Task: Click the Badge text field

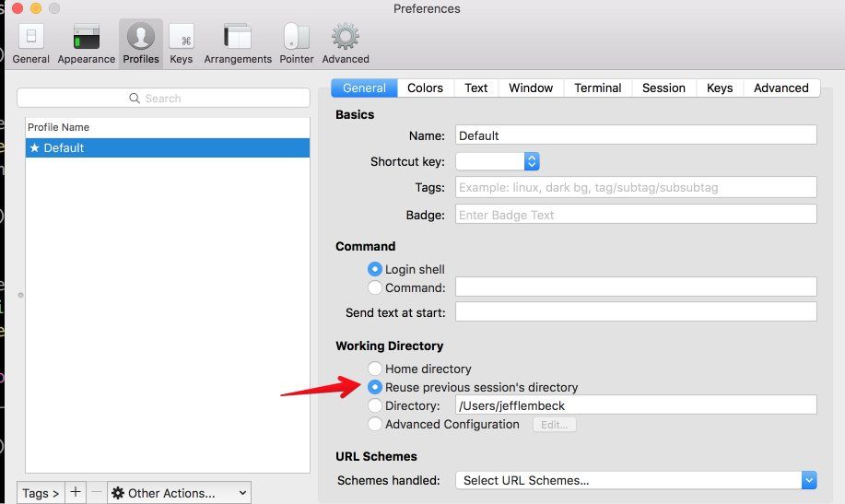Action: tap(636, 215)
